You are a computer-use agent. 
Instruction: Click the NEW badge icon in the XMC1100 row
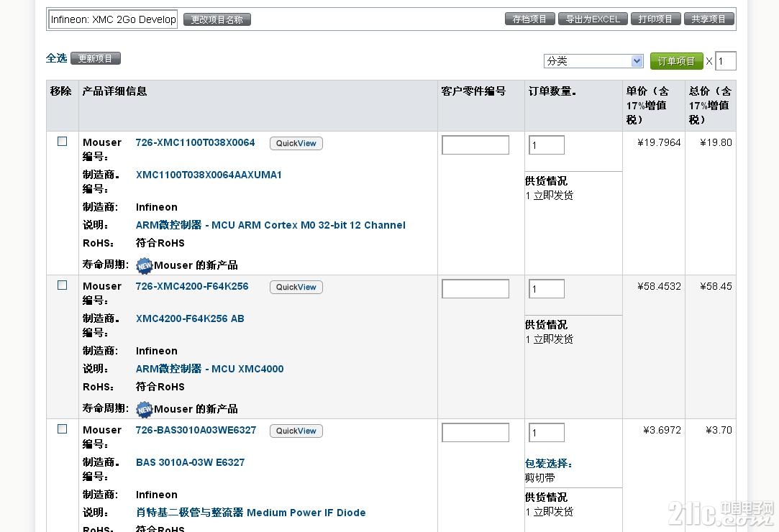click(x=144, y=265)
